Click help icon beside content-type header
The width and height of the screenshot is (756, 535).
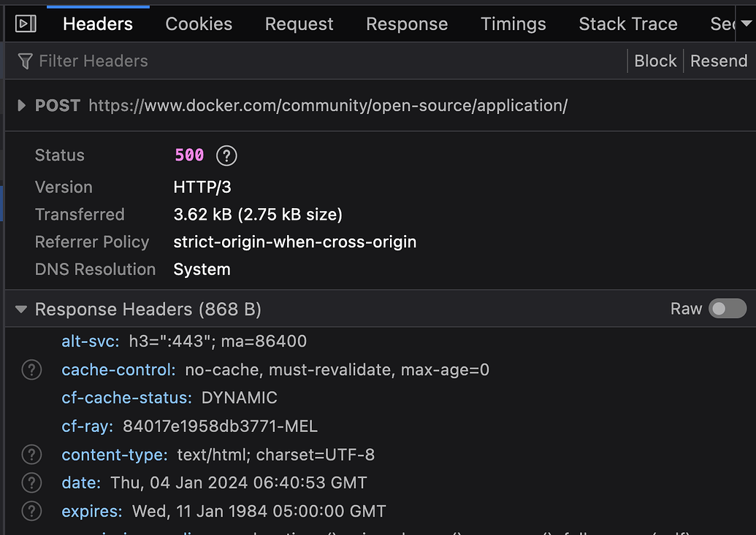(31, 455)
